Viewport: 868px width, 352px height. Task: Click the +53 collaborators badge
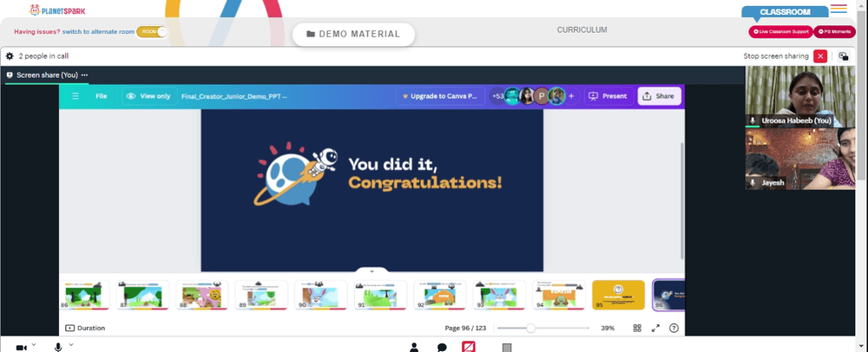pyautogui.click(x=497, y=96)
